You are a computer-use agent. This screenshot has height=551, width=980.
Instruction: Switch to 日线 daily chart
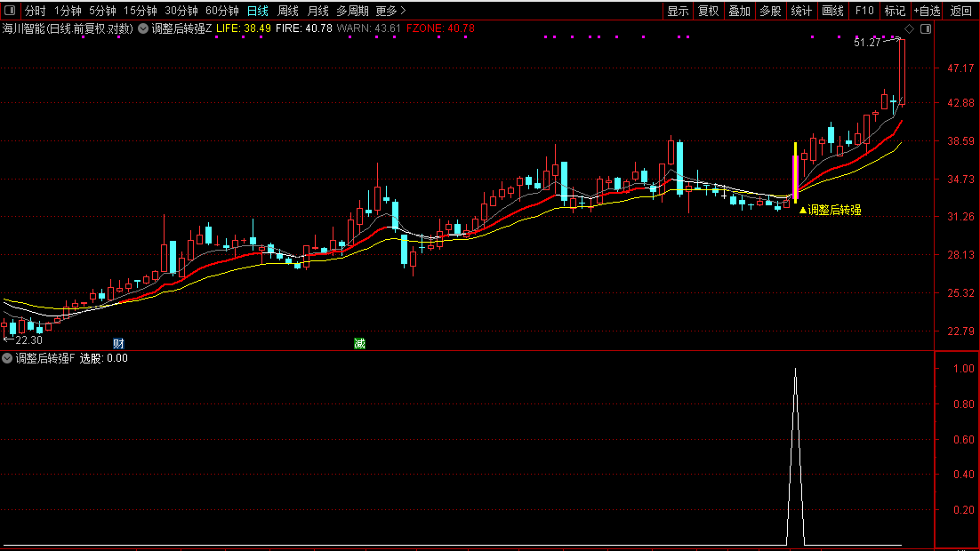tap(258, 11)
